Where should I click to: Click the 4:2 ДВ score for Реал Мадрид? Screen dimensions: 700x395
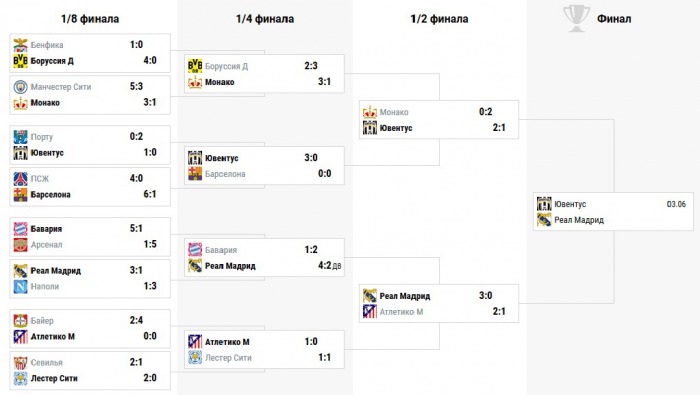(x=329, y=266)
